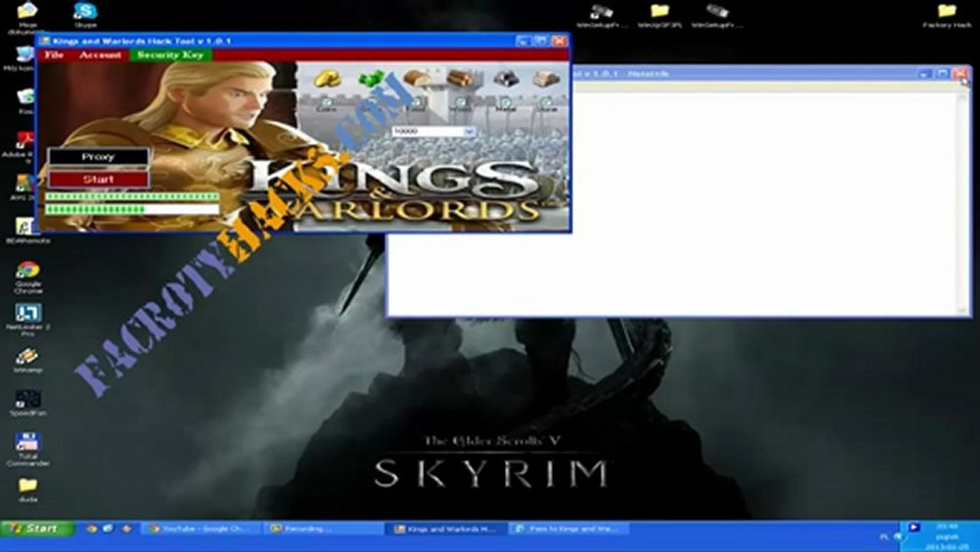This screenshot has width=980, height=552.
Task: Select the Total Commander desktop icon
Action: 28,449
